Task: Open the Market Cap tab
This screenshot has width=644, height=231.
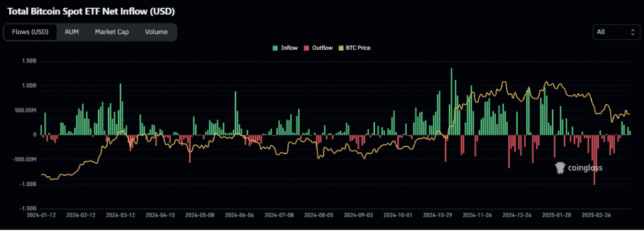Action: click(x=112, y=32)
